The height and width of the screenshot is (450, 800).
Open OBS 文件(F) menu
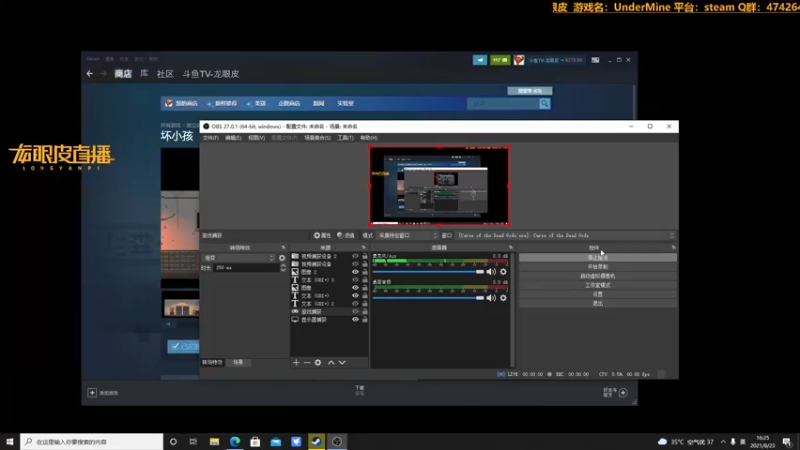[x=210, y=138]
